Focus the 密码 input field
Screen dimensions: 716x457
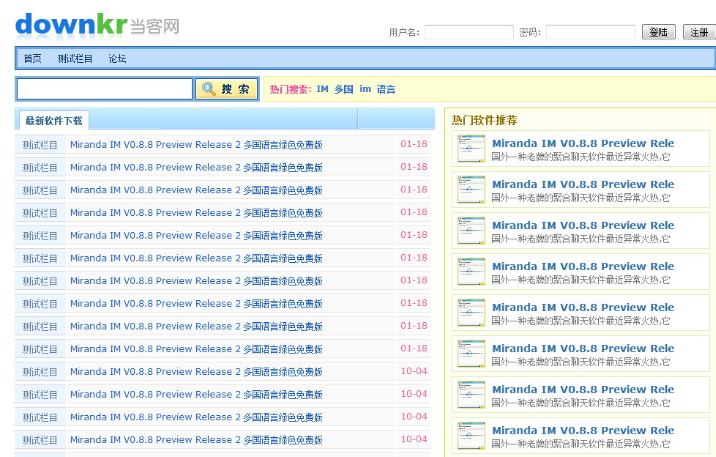click(x=590, y=32)
